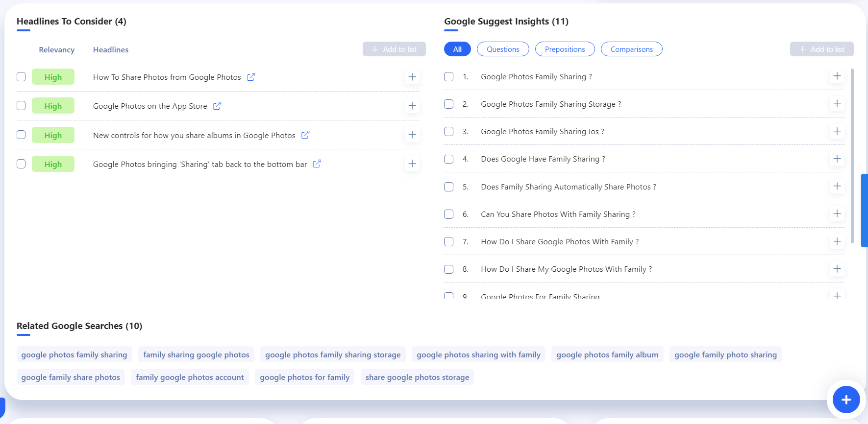The image size is (868, 424).
Task: Select 'google photos for family' tag
Action: (304, 377)
